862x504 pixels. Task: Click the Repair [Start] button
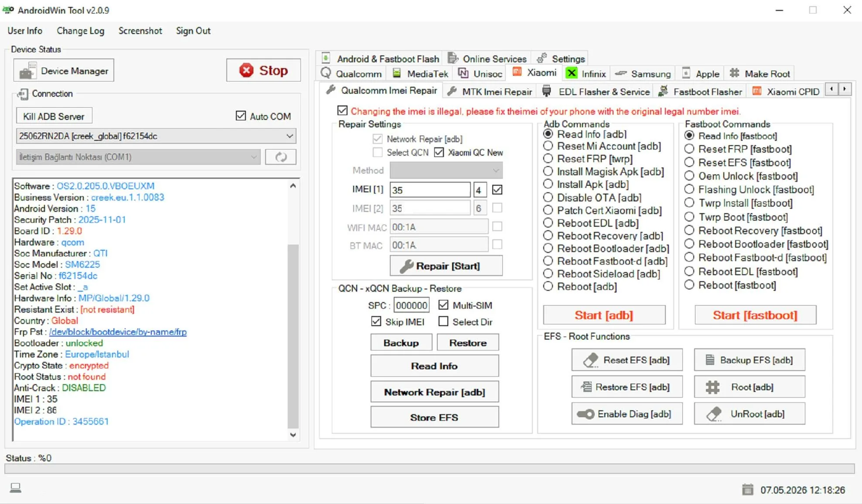[x=446, y=266]
